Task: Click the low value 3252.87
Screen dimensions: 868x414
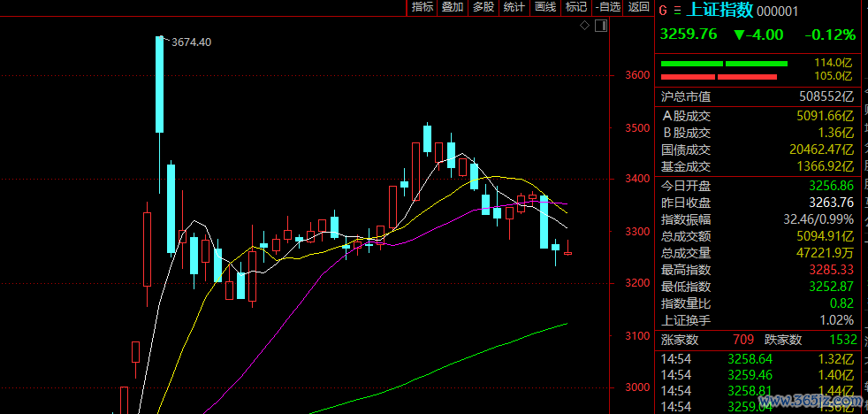Action: pos(832,287)
